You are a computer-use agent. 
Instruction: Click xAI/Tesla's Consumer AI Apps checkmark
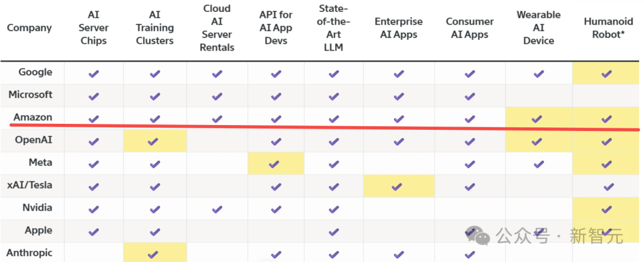[x=469, y=186]
